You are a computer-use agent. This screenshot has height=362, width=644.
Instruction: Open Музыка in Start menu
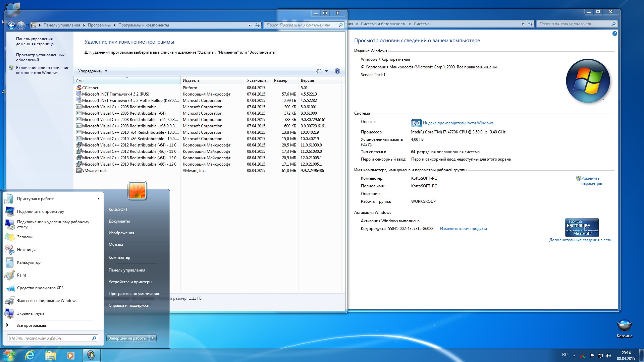(x=116, y=245)
